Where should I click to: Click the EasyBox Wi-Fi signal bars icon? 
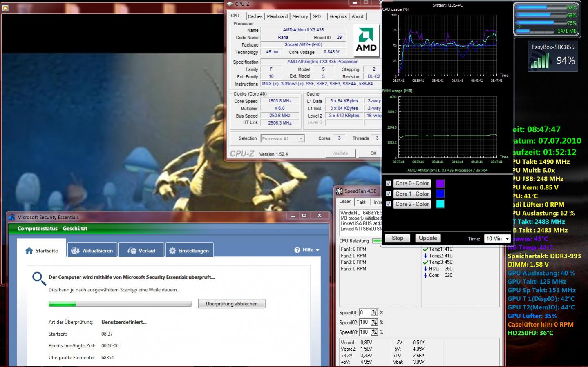pos(540,61)
